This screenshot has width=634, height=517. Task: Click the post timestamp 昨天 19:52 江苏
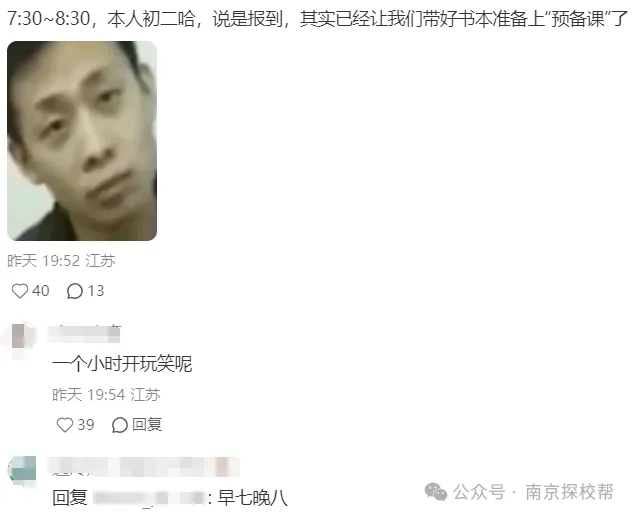pyautogui.click(x=61, y=261)
